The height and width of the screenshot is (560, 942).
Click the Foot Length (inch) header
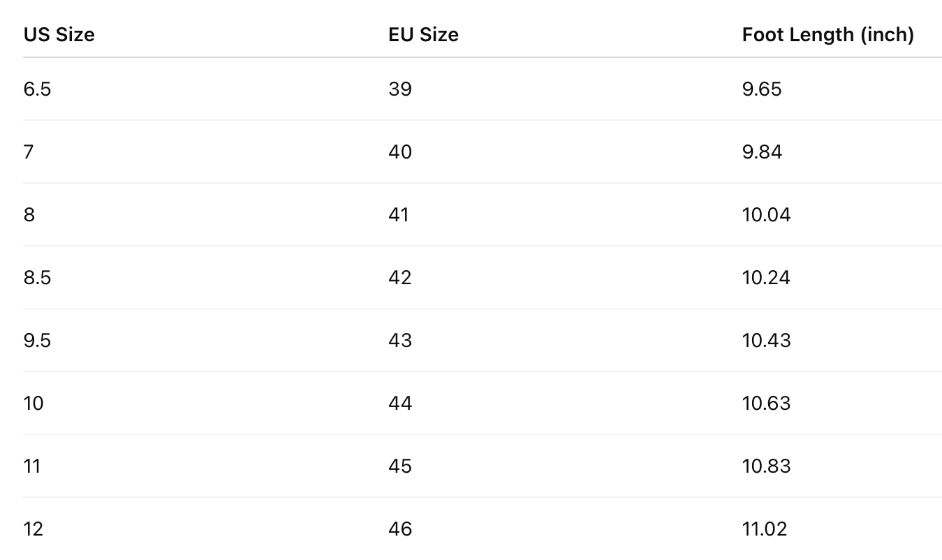pyautogui.click(x=827, y=34)
